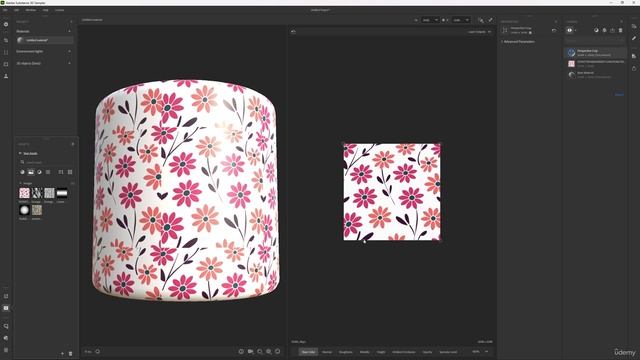Select the Base Material layer
Viewport: 640px width, 360px height.
click(596, 75)
